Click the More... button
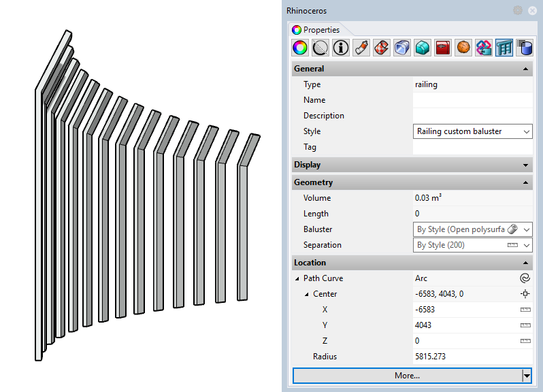Viewport: 543px width, 392px height. pyautogui.click(x=407, y=376)
